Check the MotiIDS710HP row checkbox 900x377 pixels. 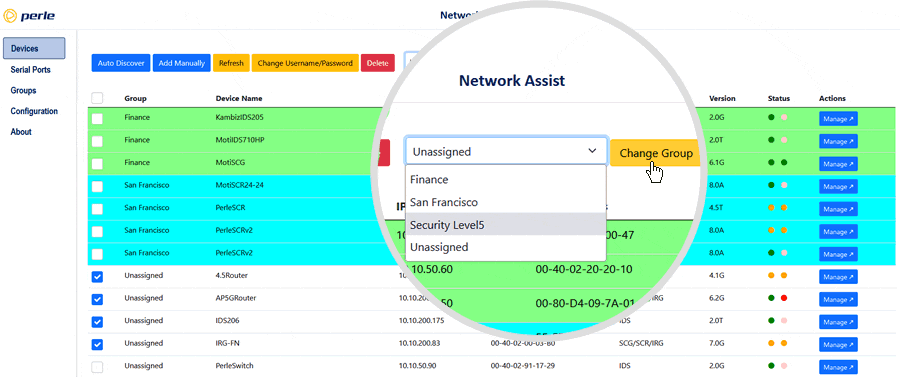[98, 141]
